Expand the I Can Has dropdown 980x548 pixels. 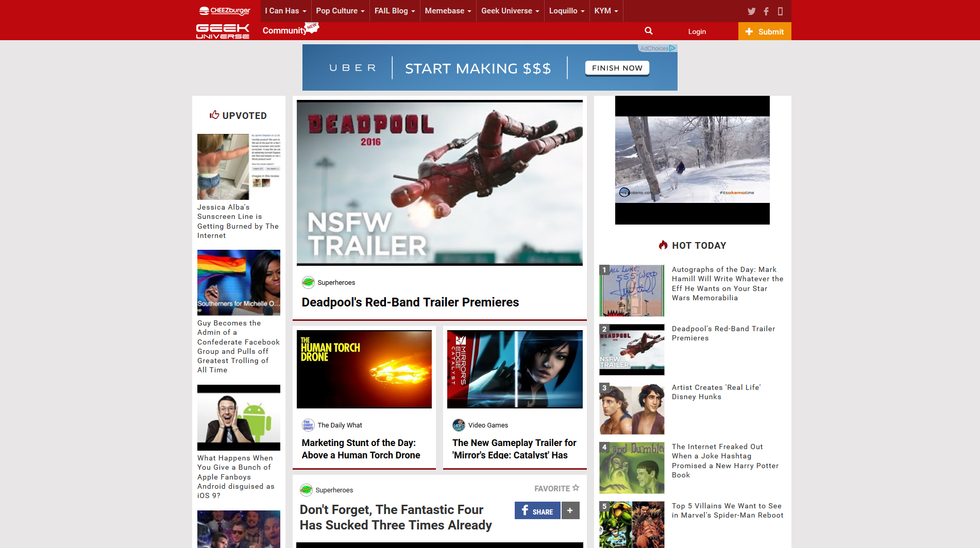tap(285, 11)
